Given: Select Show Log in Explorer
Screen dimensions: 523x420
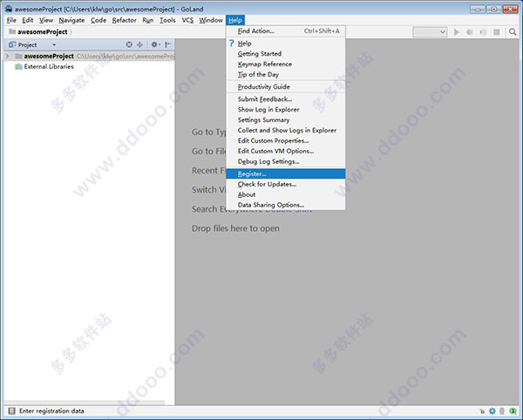Looking at the screenshot, I should [x=286, y=109].
